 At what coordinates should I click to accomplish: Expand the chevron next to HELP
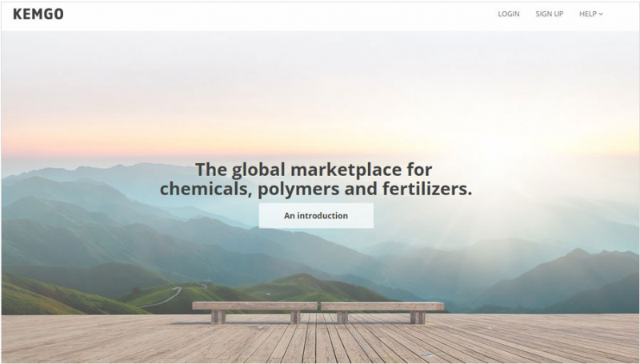pos(601,14)
